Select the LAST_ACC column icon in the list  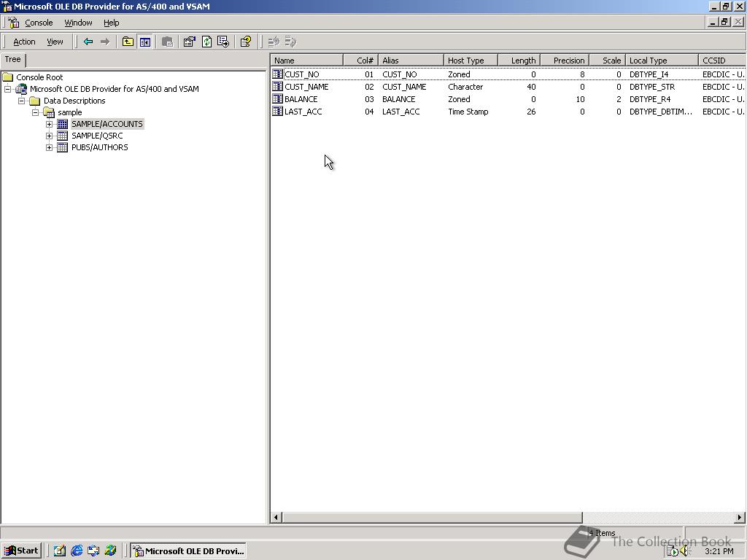[x=277, y=111]
